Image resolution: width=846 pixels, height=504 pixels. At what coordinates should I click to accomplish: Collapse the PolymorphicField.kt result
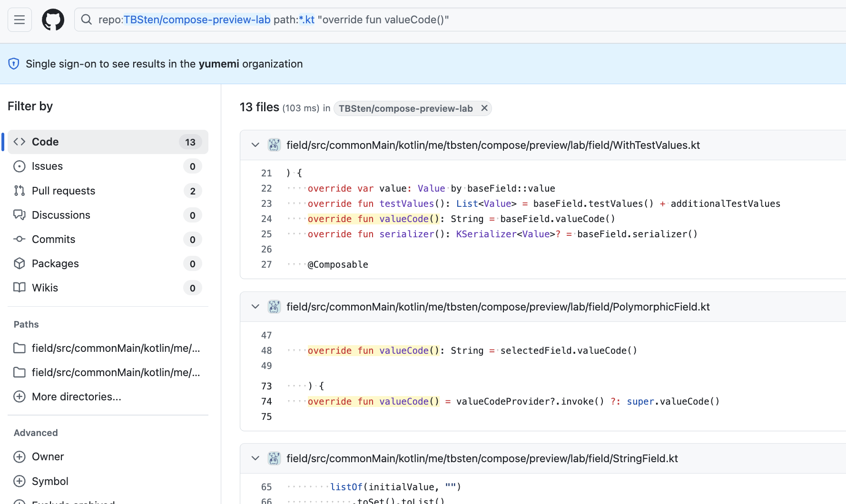256,307
